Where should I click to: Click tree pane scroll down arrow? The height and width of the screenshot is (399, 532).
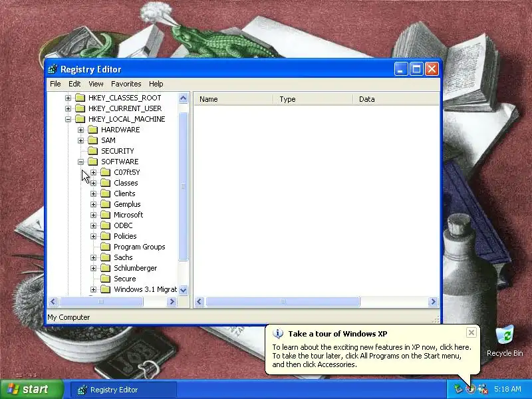184,290
